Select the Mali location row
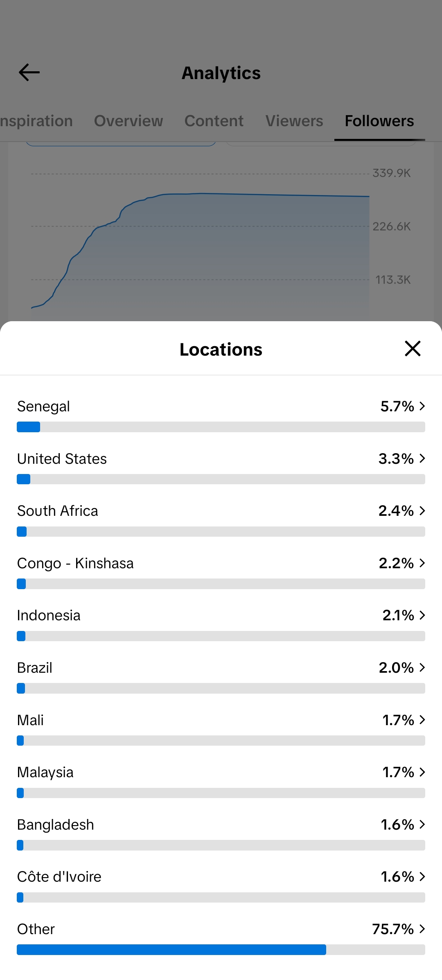The width and height of the screenshot is (442, 980). click(x=221, y=730)
